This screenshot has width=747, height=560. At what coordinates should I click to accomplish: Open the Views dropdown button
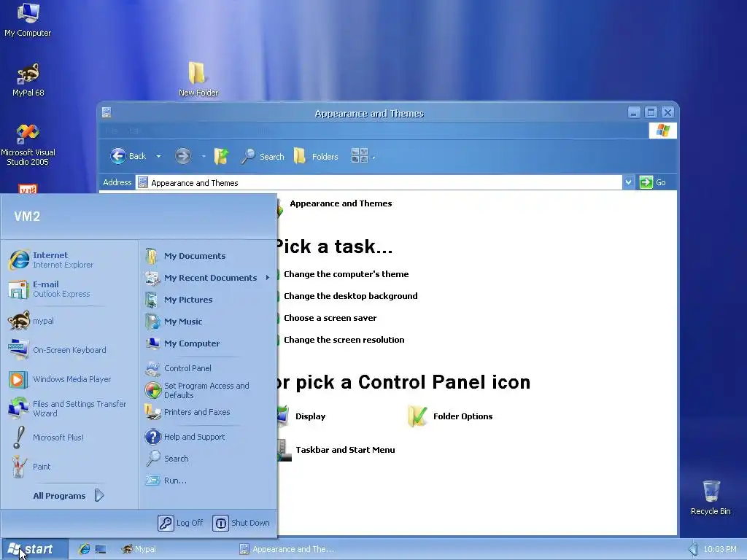point(363,156)
